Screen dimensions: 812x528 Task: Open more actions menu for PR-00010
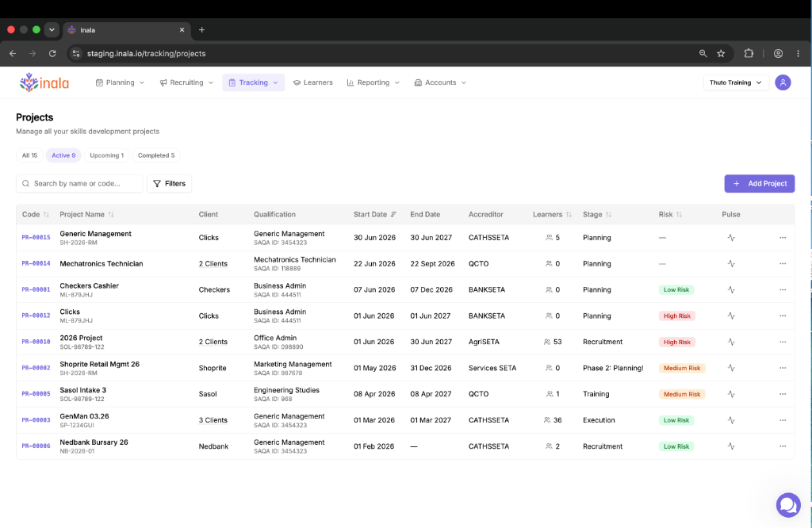783,342
